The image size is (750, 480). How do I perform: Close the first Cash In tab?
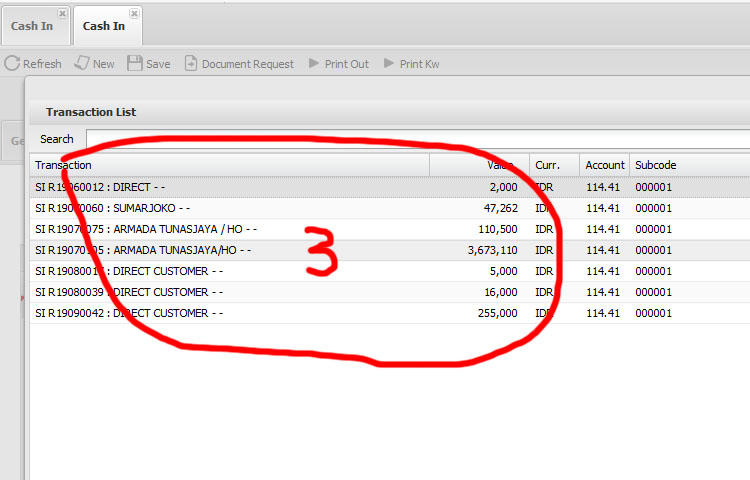(x=62, y=14)
